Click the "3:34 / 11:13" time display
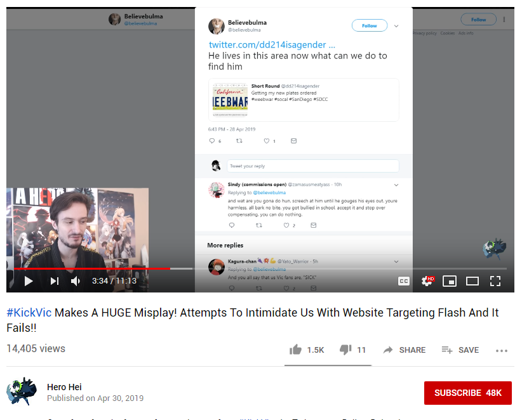 tap(114, 281)
